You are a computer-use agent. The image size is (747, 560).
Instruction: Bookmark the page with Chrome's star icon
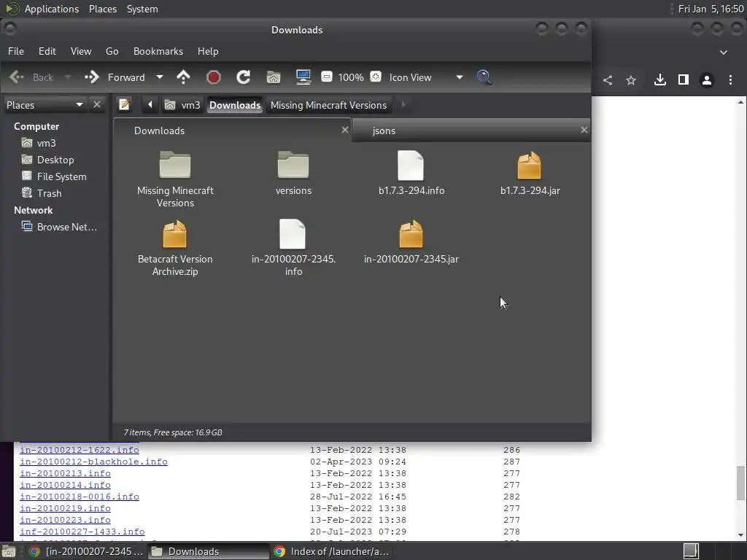pyautogui.click(x=631, y=80)
